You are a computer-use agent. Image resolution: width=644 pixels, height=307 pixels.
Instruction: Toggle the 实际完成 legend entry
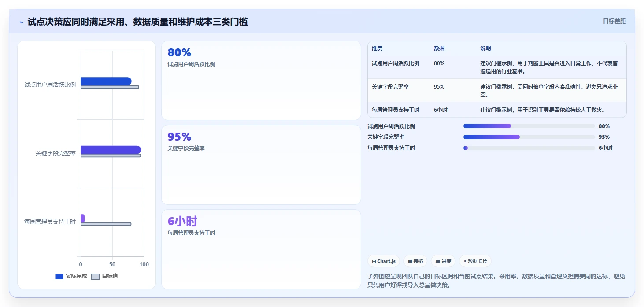click(x=71, y=276)
